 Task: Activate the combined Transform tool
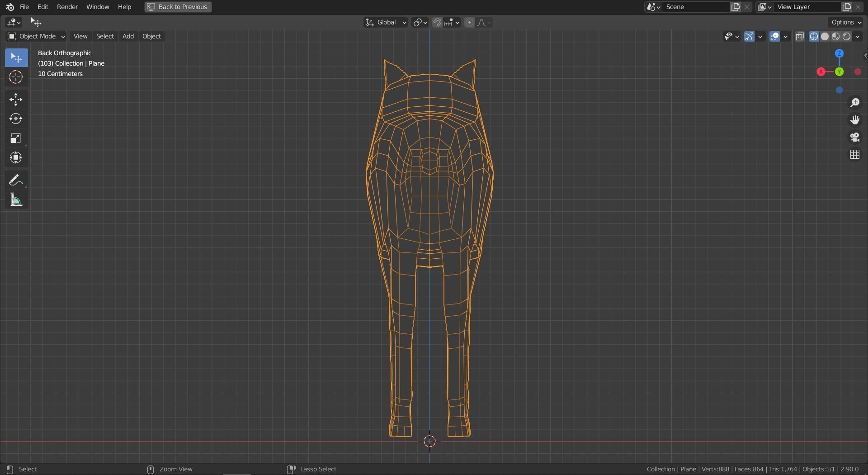(x=16, y=158)
